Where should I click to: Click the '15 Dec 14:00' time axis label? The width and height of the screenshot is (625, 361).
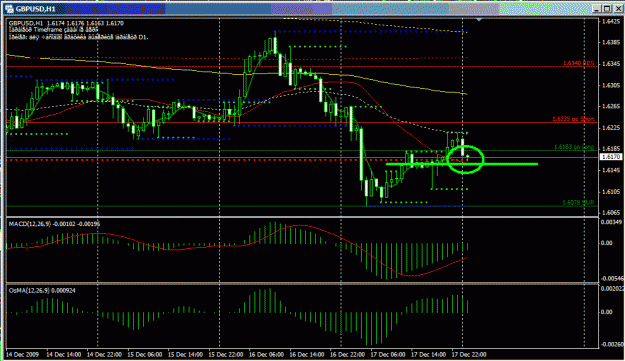[185, 355]
